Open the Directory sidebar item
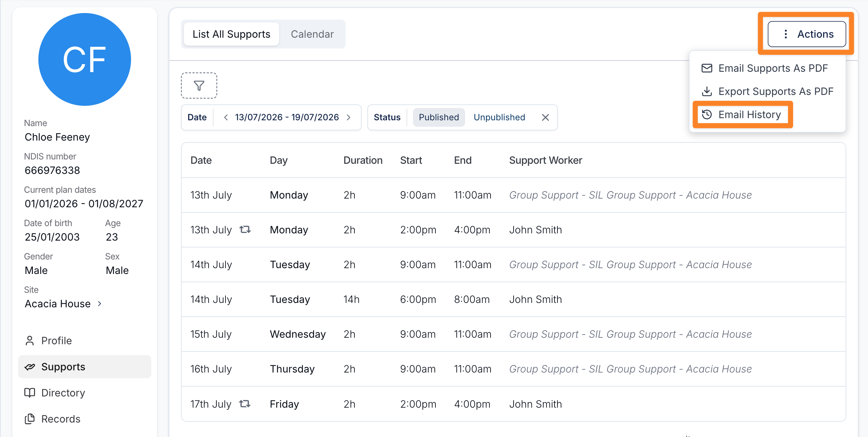This screenshot has width=868, height=437. 85,393
